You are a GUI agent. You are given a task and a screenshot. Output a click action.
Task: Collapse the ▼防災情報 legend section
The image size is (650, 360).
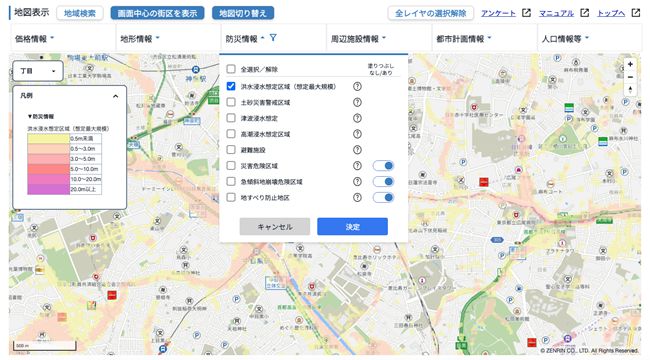[41, 117]
